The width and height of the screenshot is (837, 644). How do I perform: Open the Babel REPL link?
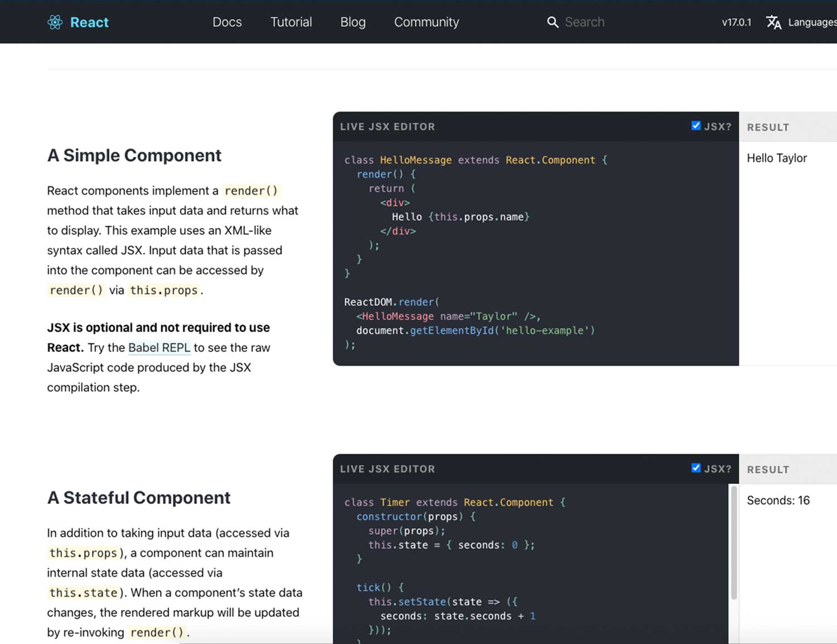(x=160, y=348)
